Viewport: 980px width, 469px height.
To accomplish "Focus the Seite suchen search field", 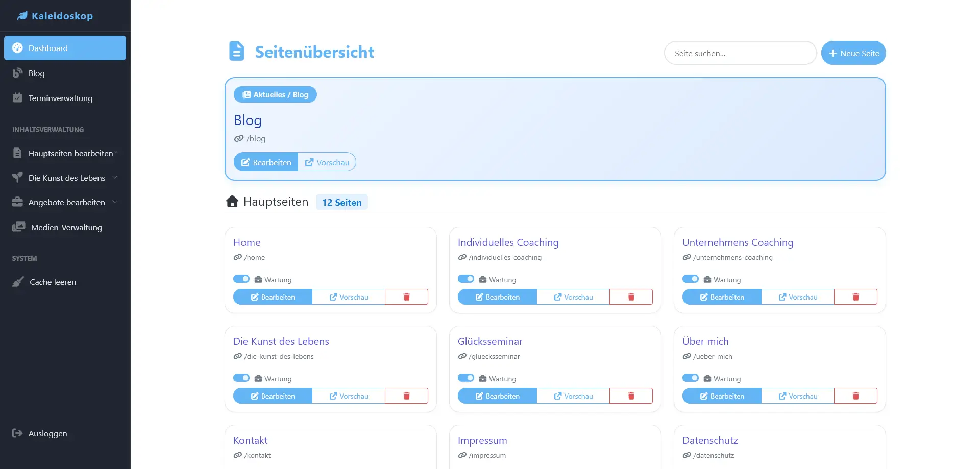I will click(x=740, y=53).
